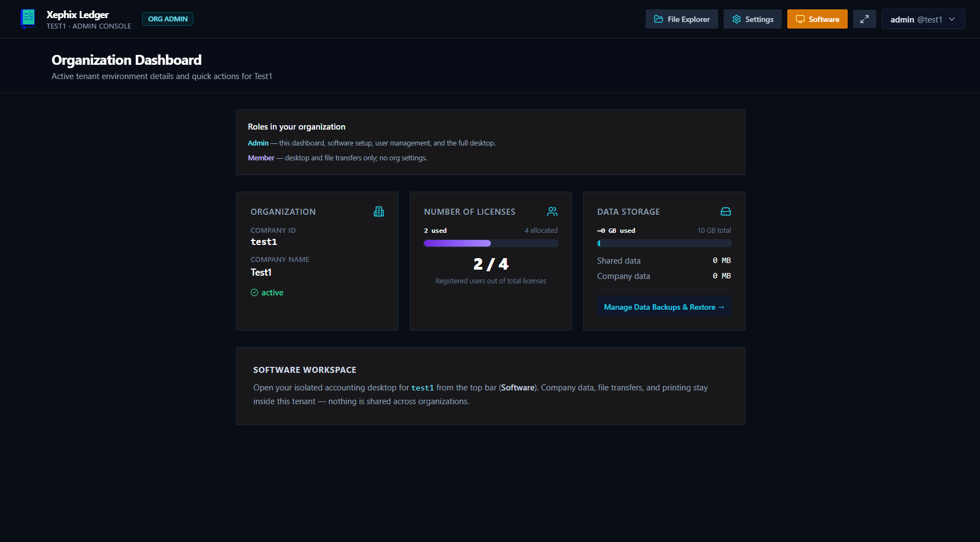This screenshot has height=542, width=980.
Task: Click the Xephix Ledger title text
Action: (77, 15)
